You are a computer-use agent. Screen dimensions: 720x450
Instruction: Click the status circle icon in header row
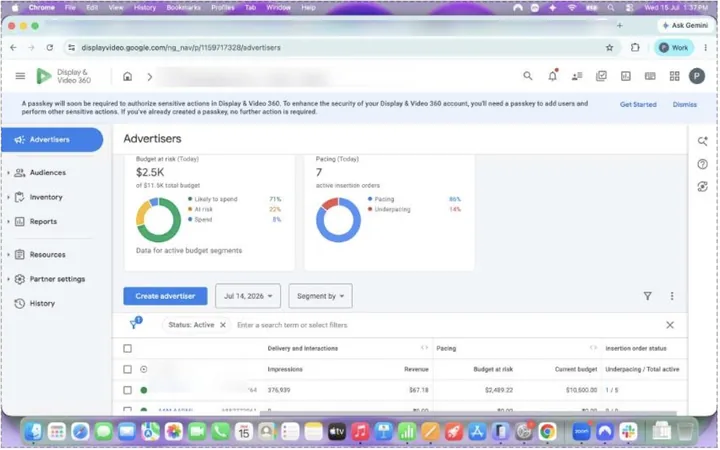pyautogui.click(x=144, y=369)
